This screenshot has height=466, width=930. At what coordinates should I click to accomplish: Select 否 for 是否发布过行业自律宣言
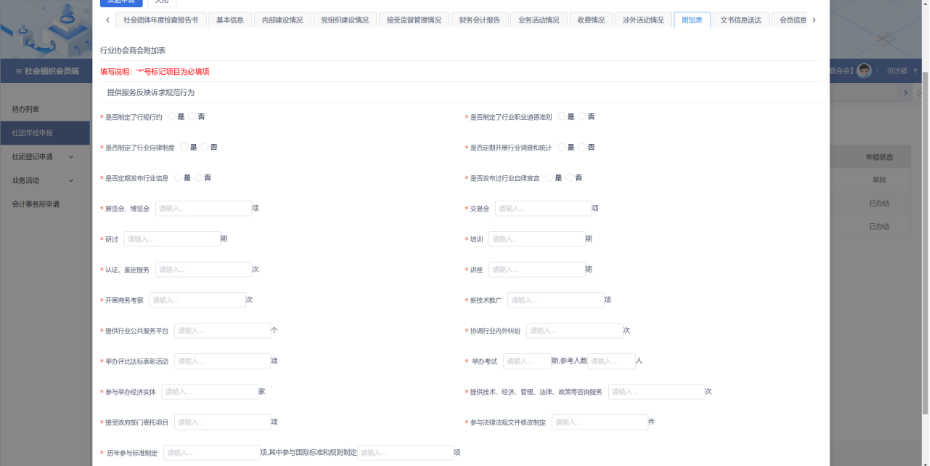[x=567, y=177]
